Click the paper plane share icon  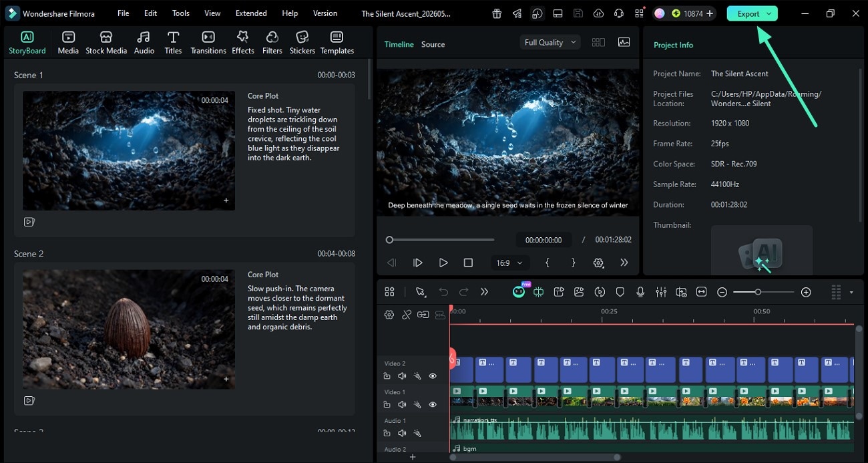pyautogui.click(x=517, y=13)
